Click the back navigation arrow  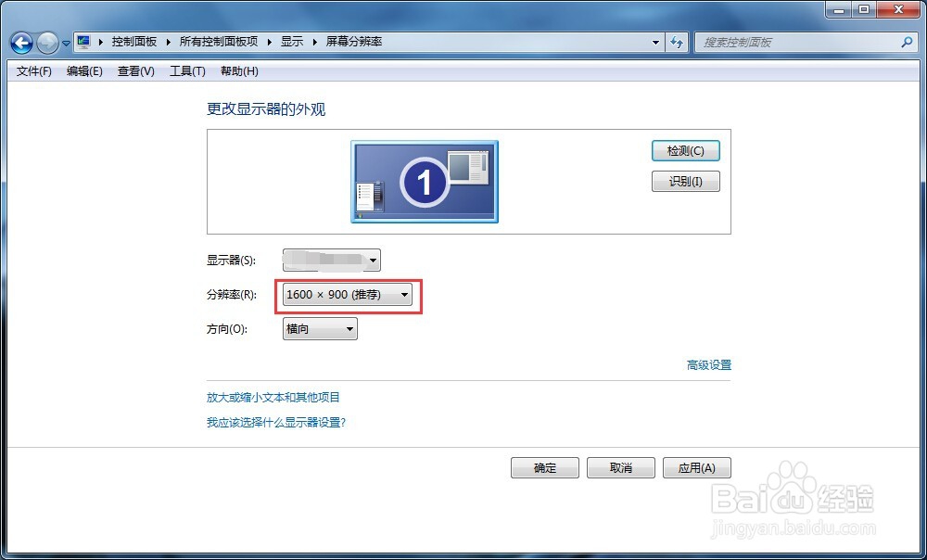click(x=20, y=42)
